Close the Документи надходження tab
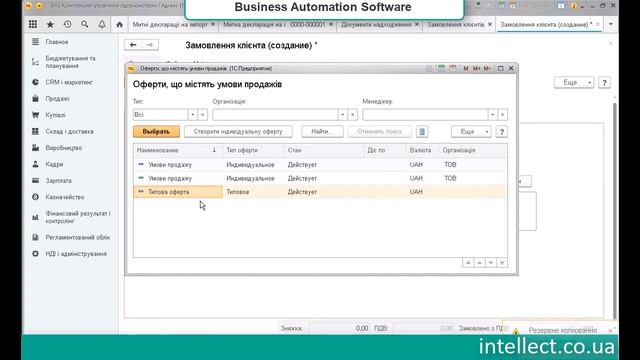Screen dimensions: 640x360 click(x=417, y=24)
